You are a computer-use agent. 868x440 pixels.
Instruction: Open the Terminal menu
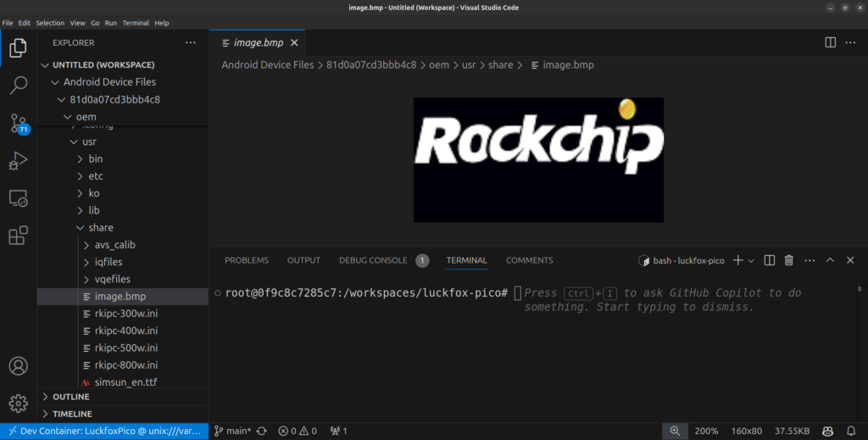[x=136, y=23]
